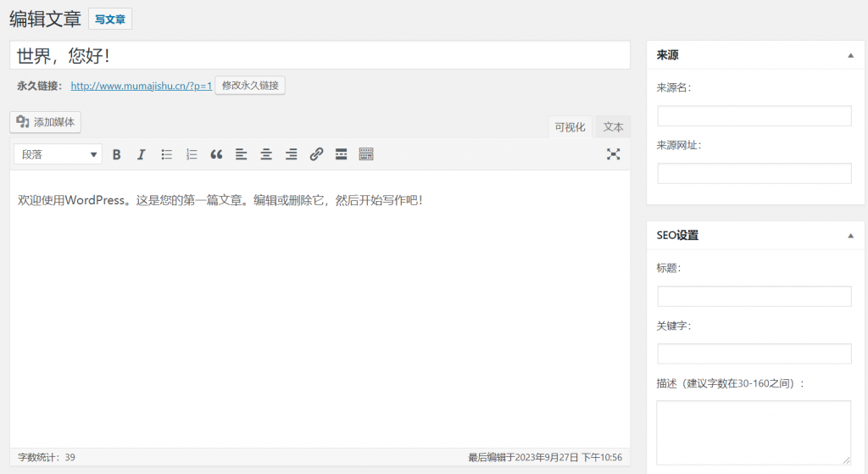Click the 编辑文章 page heading

pos(46,20)
